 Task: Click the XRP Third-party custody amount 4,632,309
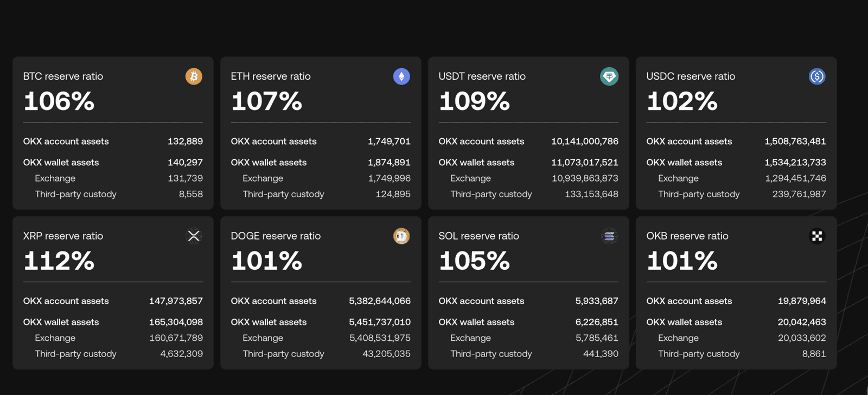pyautogui.click(x=182, y=353)
